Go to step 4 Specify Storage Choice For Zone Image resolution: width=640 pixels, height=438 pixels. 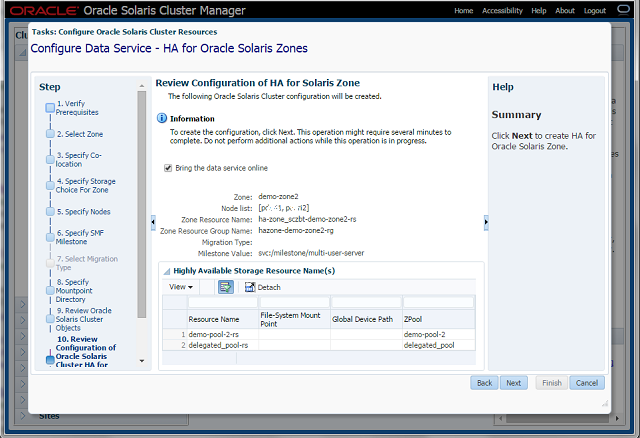(x=86, y=185)
